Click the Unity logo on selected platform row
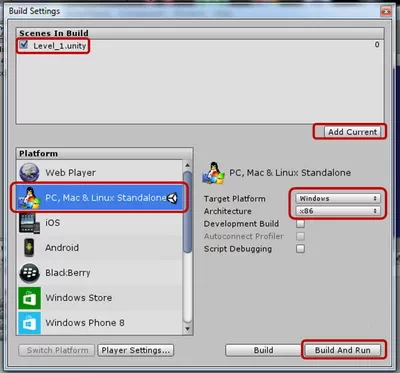Image resolution: width=400 pixels, height=373 pixels. (x=172, y=198)
